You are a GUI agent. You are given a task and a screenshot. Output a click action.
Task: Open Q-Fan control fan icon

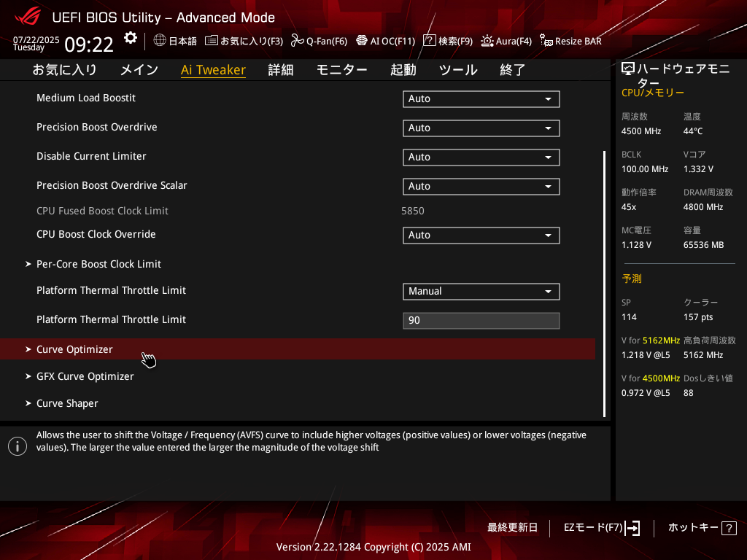[x=298, y=41]
